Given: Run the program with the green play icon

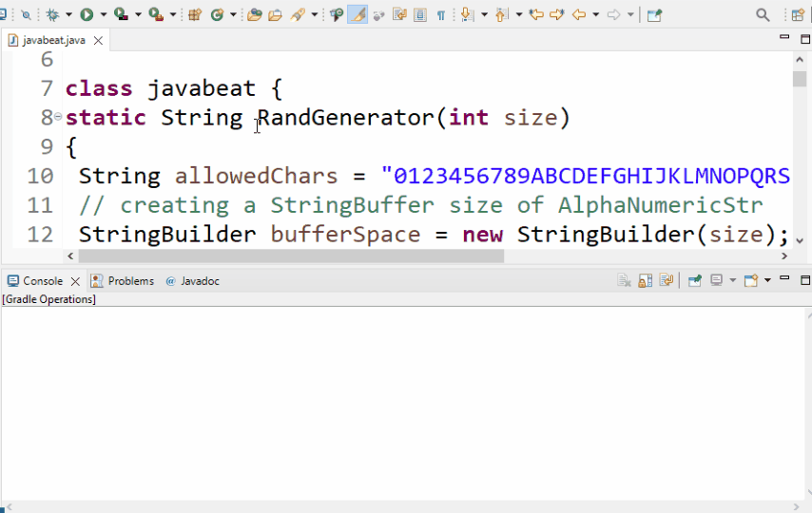Looking at the screenshot, I should point(87,15).
